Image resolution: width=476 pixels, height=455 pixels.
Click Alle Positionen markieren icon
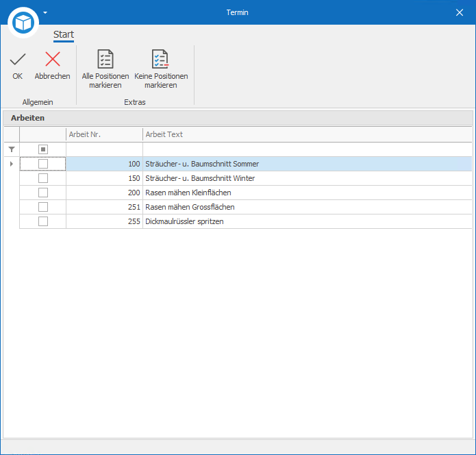pos(105,59)
